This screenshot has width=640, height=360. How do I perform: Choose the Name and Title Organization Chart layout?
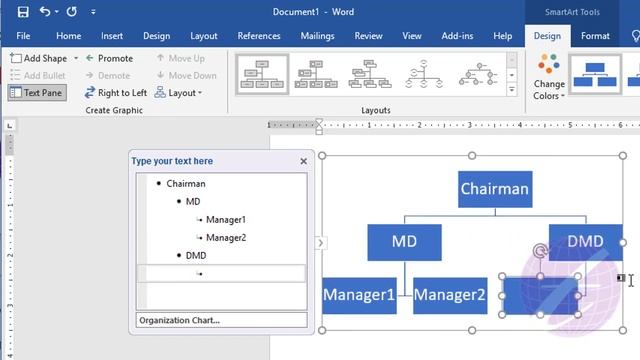coord(316,74)
